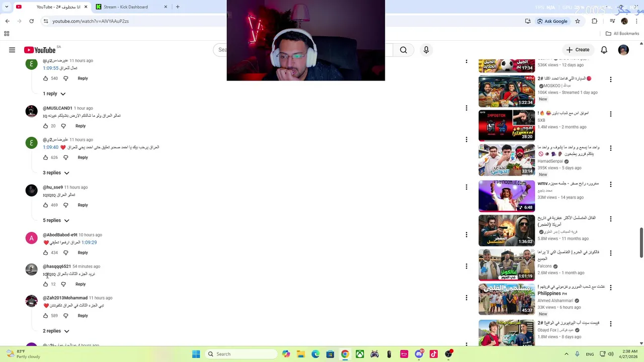Viewport: 644px width, 362px height.
Task: Reply to @hu_sse9 comment
Action: (83, 205)
